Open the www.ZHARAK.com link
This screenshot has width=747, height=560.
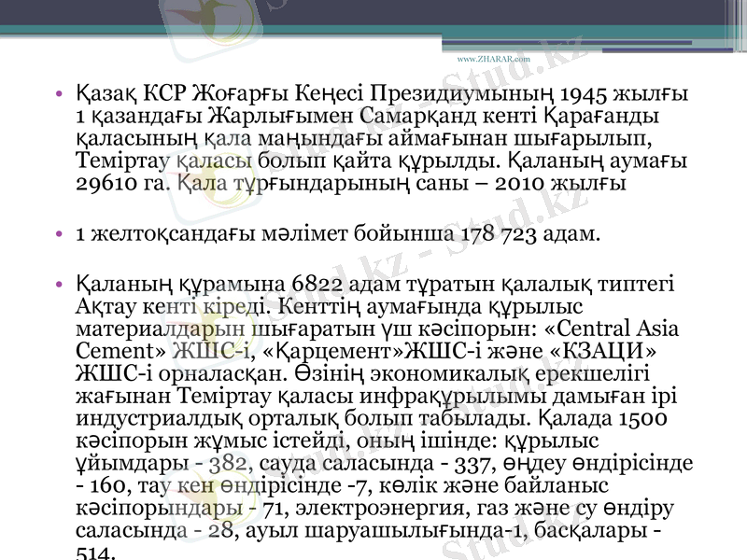493,57
